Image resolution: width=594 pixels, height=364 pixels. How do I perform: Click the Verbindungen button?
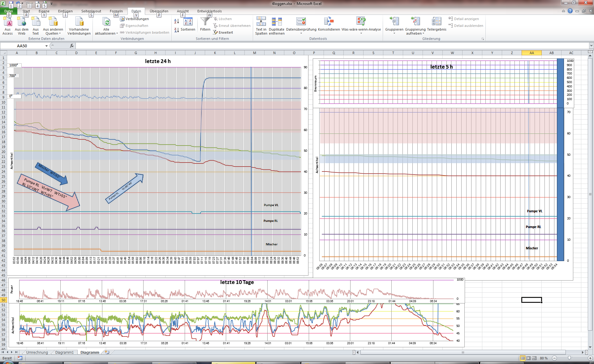[x=135, y=19]
